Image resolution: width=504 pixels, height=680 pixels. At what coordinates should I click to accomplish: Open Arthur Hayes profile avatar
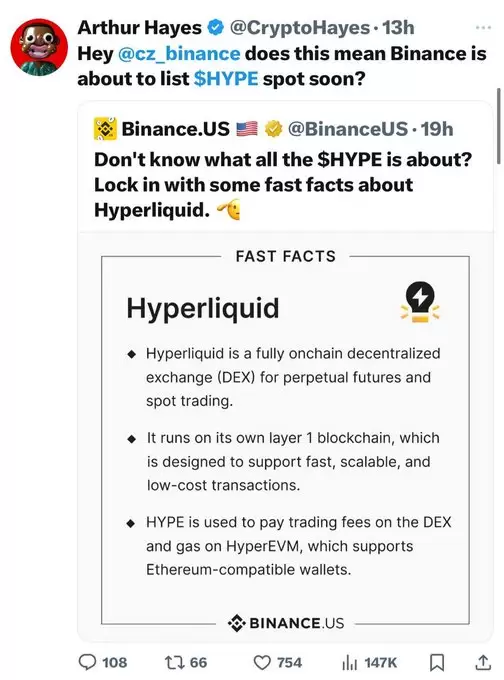click(39, 47)
